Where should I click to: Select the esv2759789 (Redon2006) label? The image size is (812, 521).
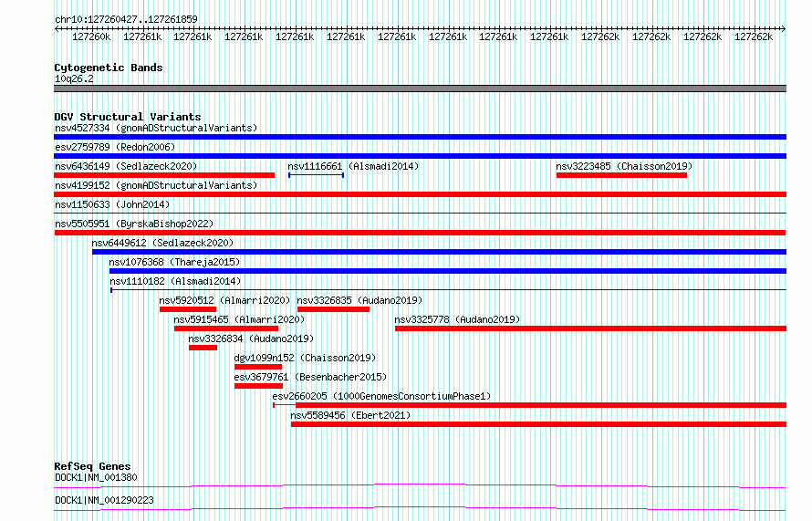click(x=115, y=147)
